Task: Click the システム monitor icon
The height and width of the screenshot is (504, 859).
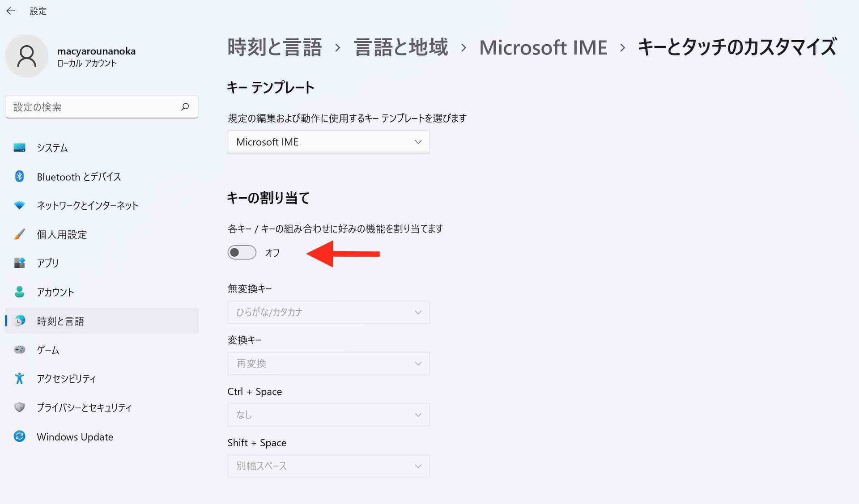Action: (x=19, y=148)
